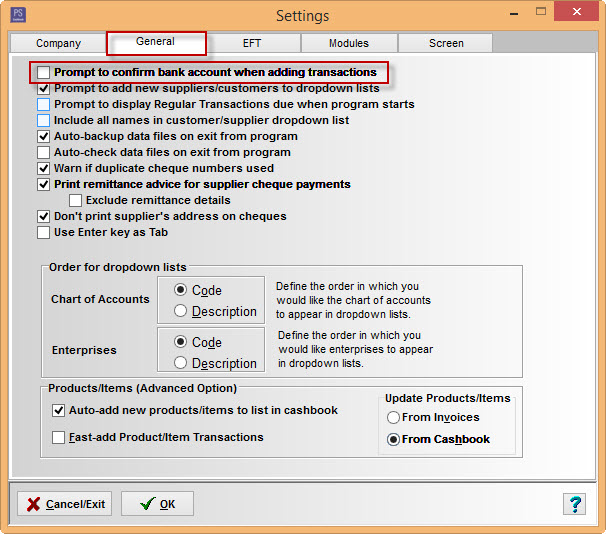The width and height of the screenshot is (606, 534).
Task: Select Code order for Chart of Accounts
Action: pos(180,290)
